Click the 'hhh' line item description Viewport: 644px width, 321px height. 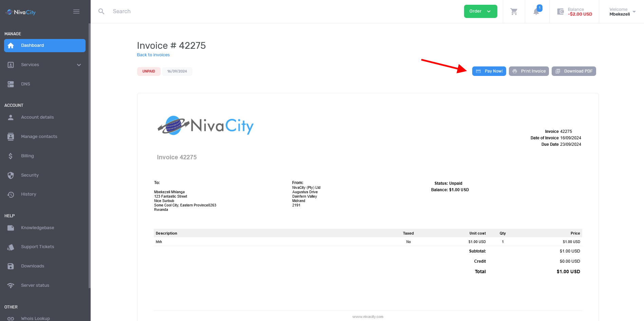click(x=159, y=242)
